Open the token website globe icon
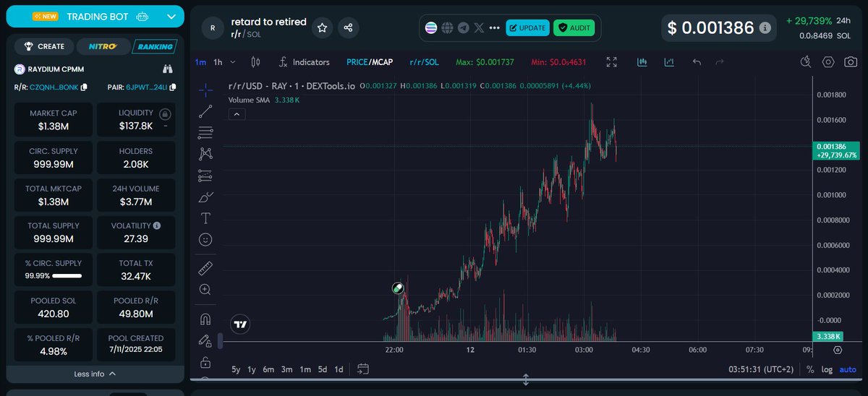The width and height of the screenshot is (868, 396). pos(448,28)
